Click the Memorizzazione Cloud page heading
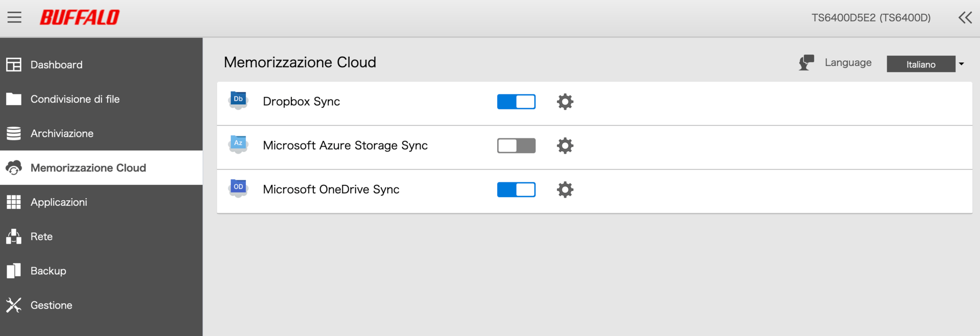The width and height of the screenshot is (980, 336). point(300,62)
